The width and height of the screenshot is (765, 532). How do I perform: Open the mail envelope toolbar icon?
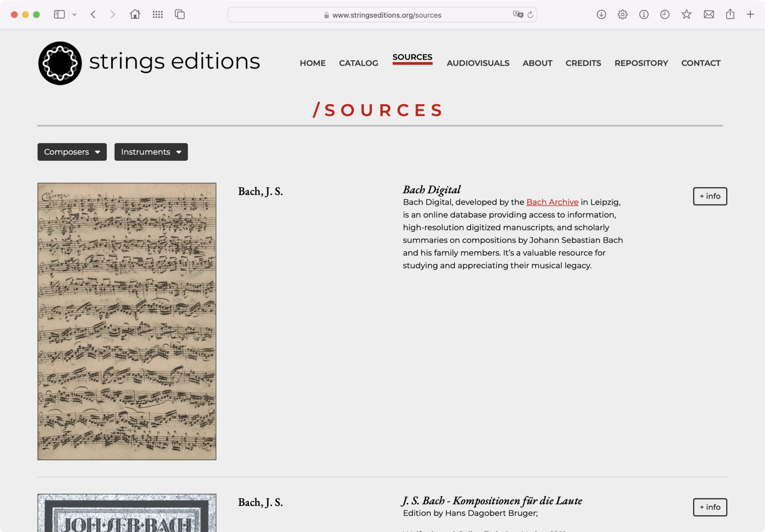[x=708, y=15]
